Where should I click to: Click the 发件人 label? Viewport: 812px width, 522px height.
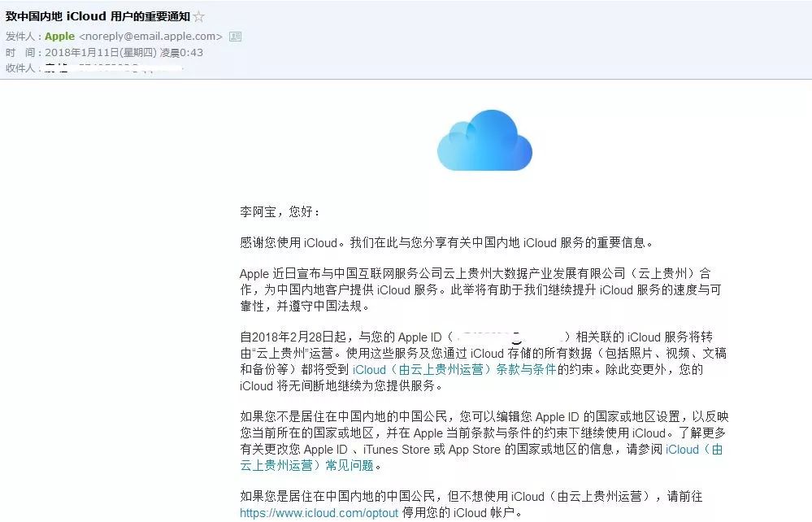20,37
